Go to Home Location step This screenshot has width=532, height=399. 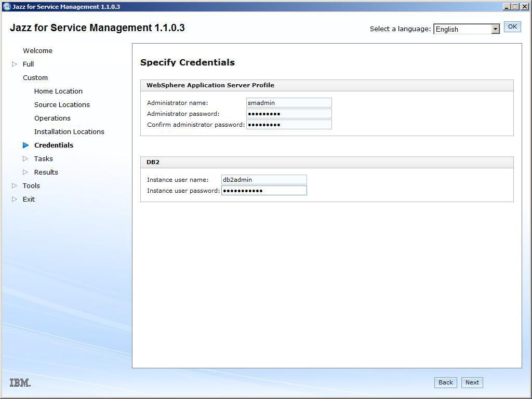[58, 91]
